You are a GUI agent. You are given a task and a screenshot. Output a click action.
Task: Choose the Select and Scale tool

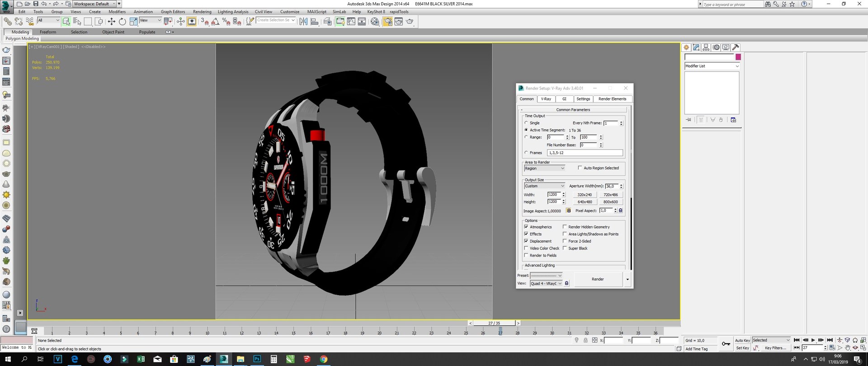133,21
